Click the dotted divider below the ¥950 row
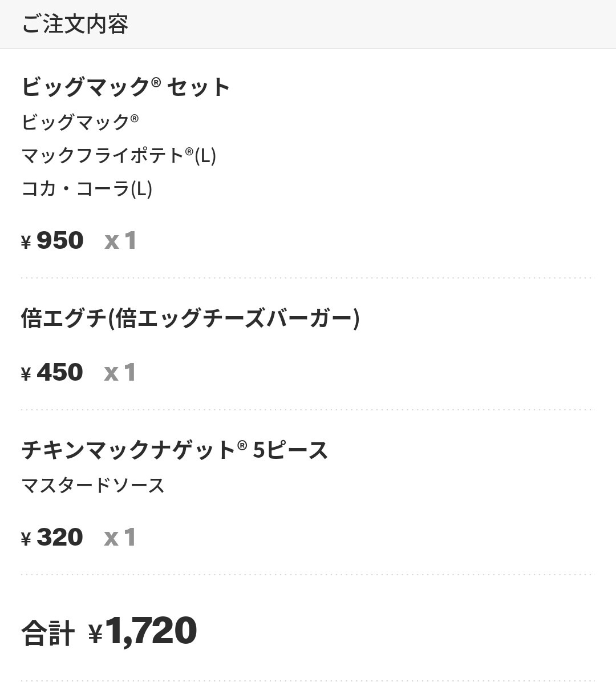The image size is (616, 682). pos(308,278)
